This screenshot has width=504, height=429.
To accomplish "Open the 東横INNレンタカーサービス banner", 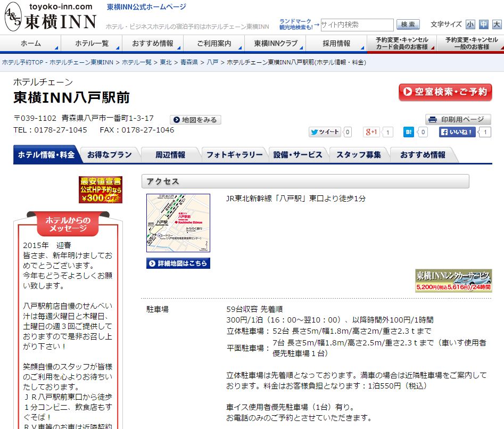I will point(453,280).
